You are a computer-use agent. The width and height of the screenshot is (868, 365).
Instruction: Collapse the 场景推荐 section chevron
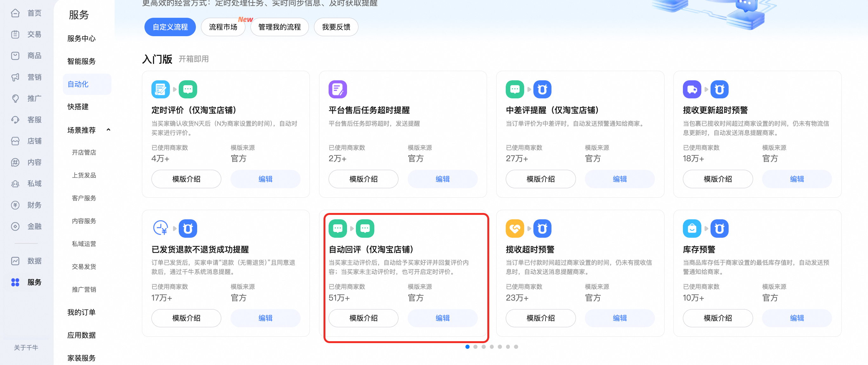coord(108,130)
